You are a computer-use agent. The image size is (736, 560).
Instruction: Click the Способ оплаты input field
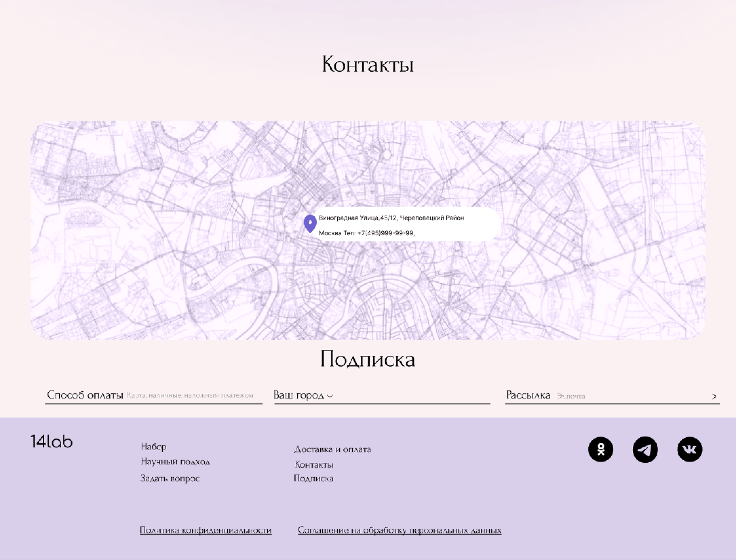pos(190,396)
